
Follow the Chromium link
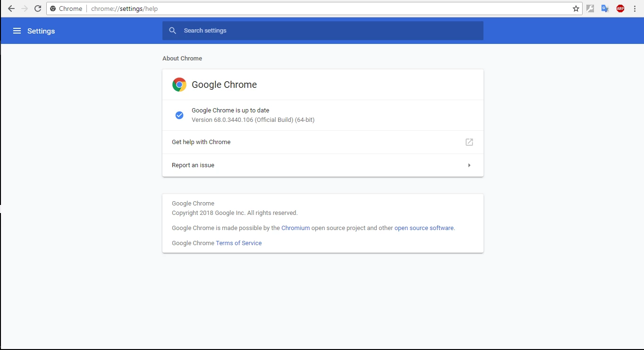tap(296, 228)
